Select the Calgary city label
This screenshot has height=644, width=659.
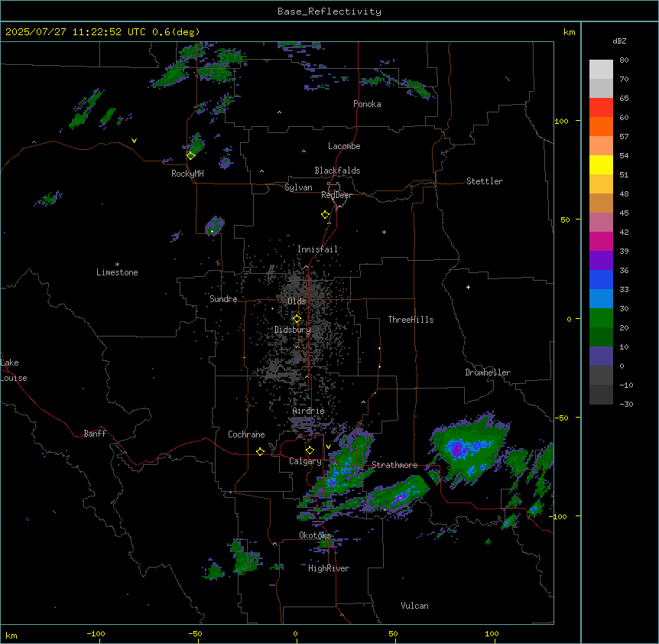[x=305, y=461]
